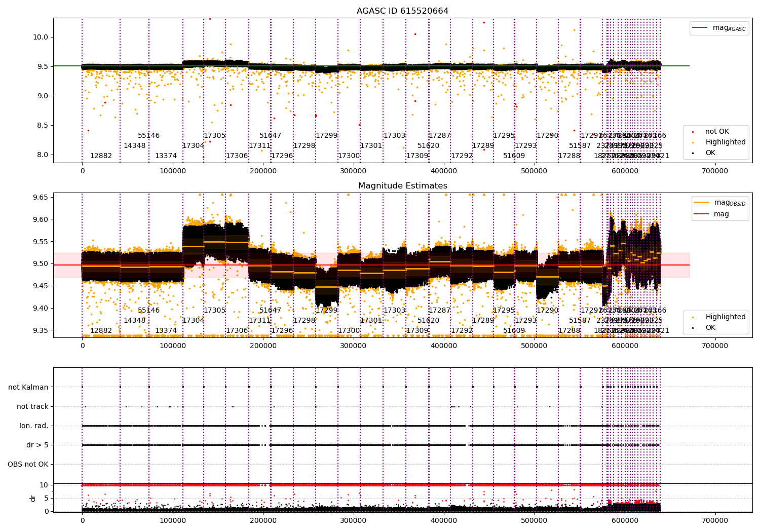Image resolution: width=760 pixels, height=532 pixels.
Task: Click the y-axis tick '9.0'
Action: [43, 96]
